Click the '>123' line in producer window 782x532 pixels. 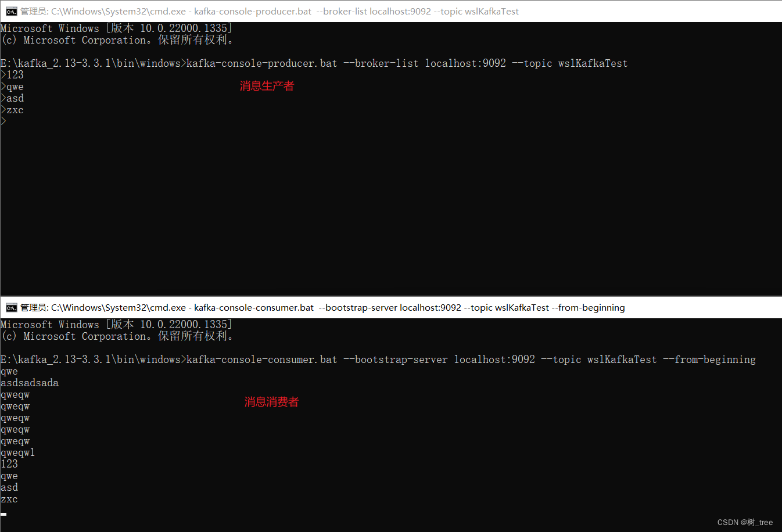click(x=12, y=75)
